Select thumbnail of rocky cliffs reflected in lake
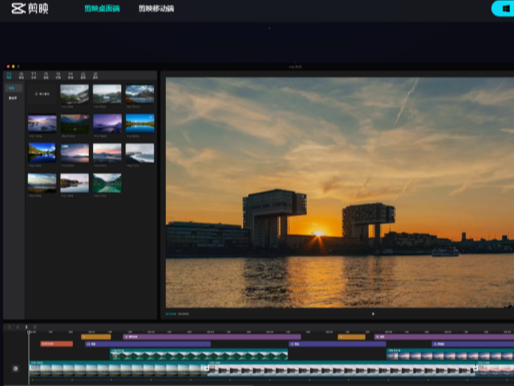This screenshot has height=386, width=514. (x=75, y=183)
